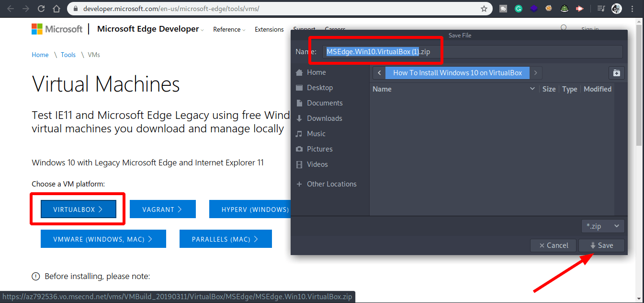Choose the HYPERV (WINDOWS) platform button
This screenshot has height=303, width=644.
pyautogui.click(x=250, y=209)
